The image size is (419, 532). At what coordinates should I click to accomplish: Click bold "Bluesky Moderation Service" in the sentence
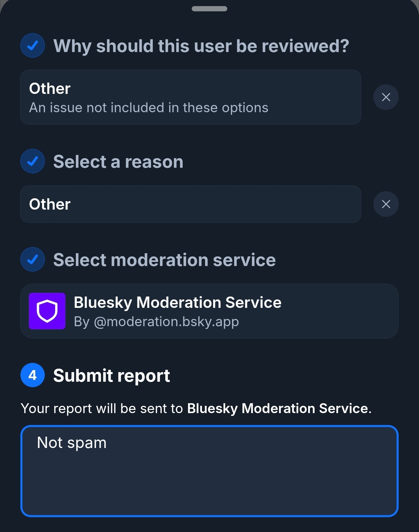(x=278, y=408)
